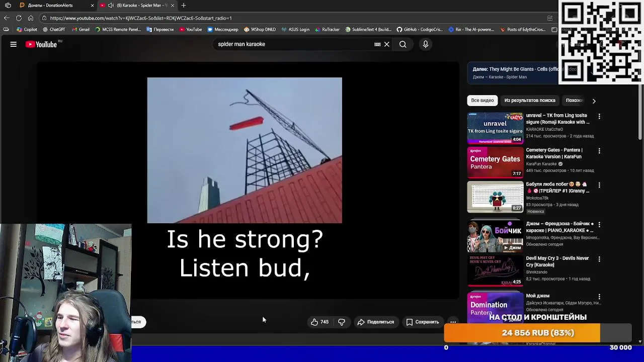The image size is (644, 362).
Task: Open the ChatGPT bookmark
Action: point(54,30)
